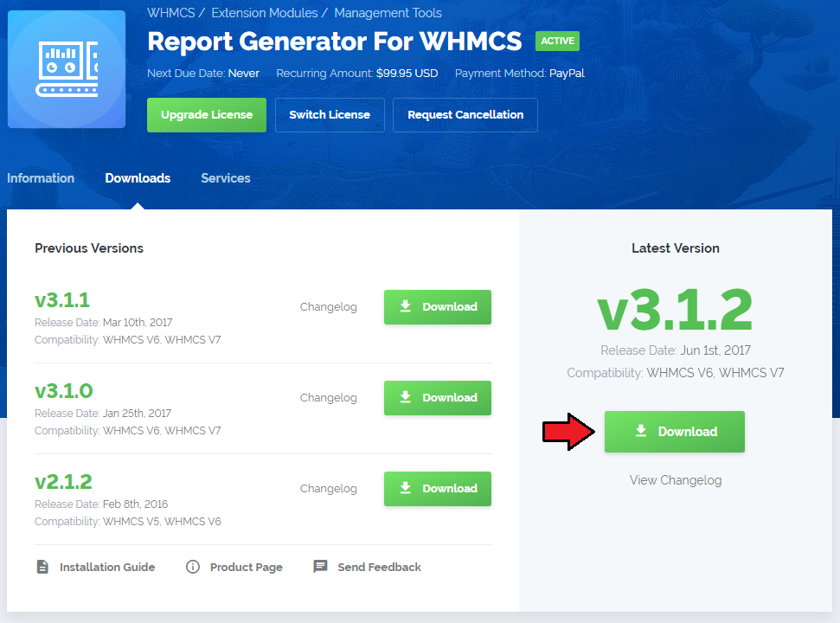Click the Jan 25th, 2017 release date

[x=138, y=414]
